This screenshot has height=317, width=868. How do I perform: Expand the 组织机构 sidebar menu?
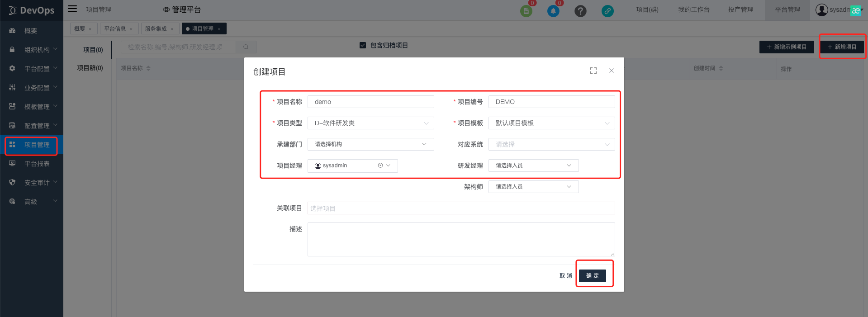point(37,50)
